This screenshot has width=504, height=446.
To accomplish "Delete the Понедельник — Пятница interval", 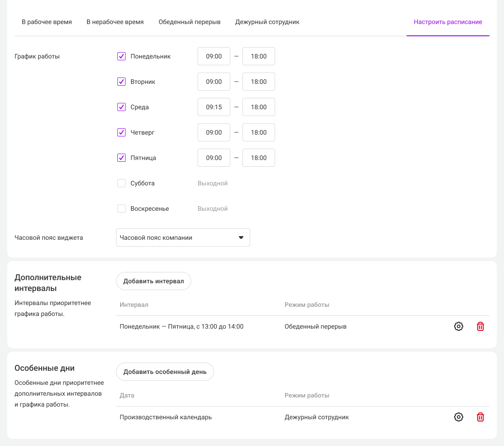I will 480,326.
